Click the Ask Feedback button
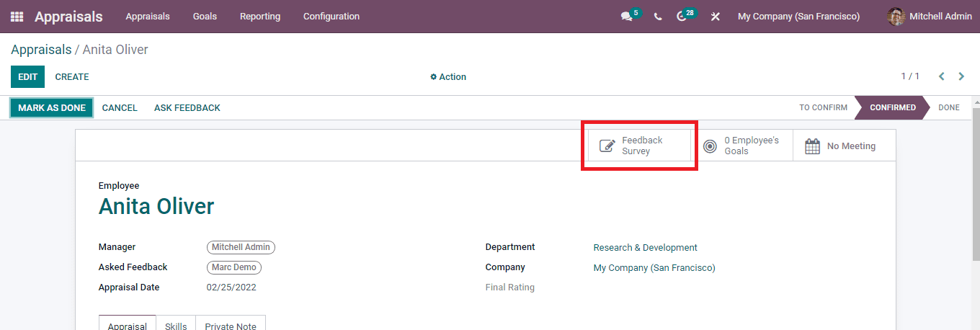 (187, 108)
